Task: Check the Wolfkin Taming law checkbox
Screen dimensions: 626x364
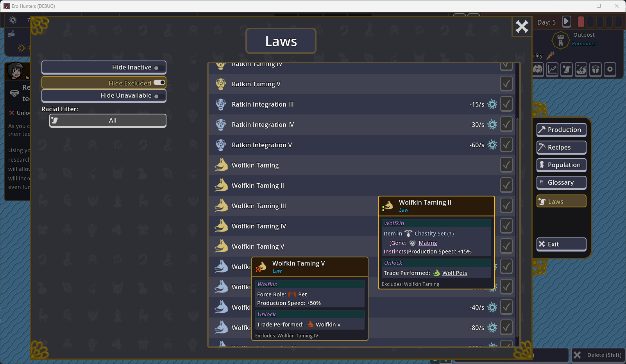Action: [x=506, y=165]
